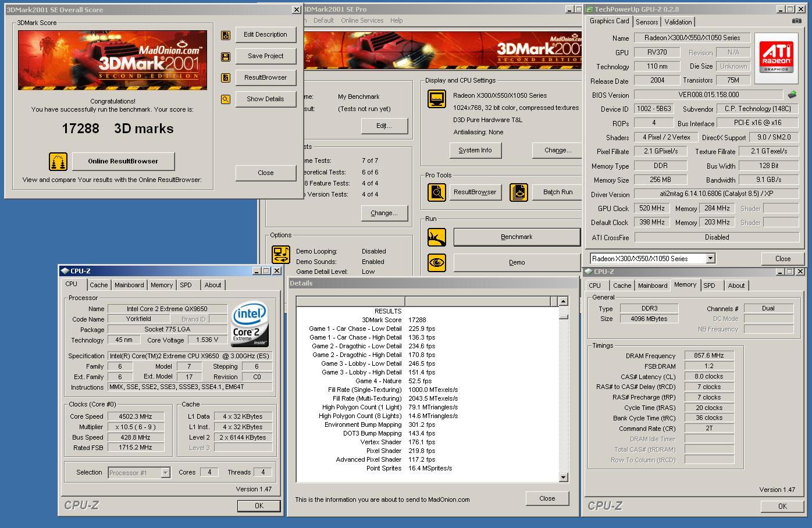Click the ResultBrowser document icon in Overall Score
This screenshot has width=812, height=528.
coord(226,78)
